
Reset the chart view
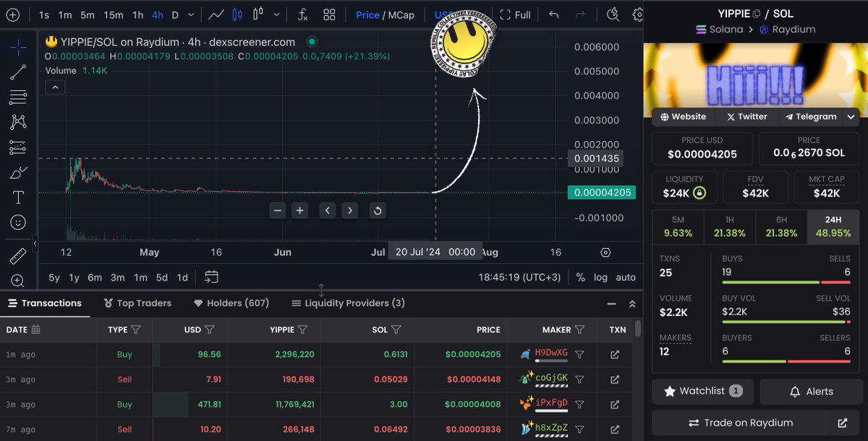click(377, 210)
